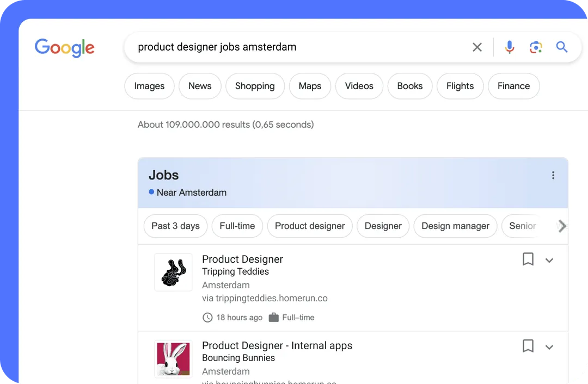Open the Jobs panel three-dot menu
The height and width of the screenshot is (384, 588).
coord(553,175)
